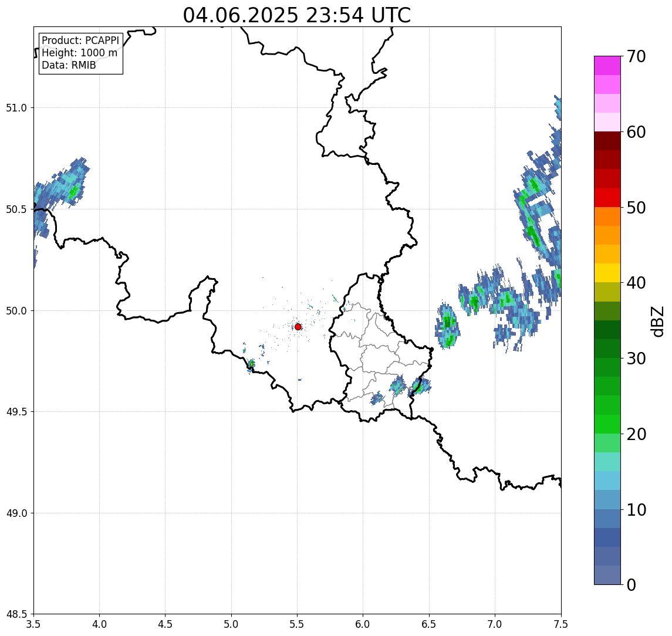Click the red radar location marker
This screenshot has height=636, width=672.
pyautogui.click(x=298, y=327)
